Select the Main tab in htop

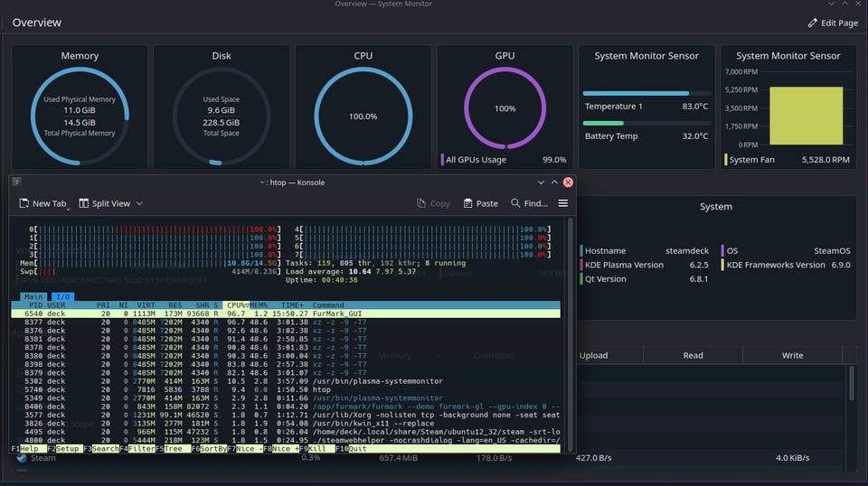point(33,296)
